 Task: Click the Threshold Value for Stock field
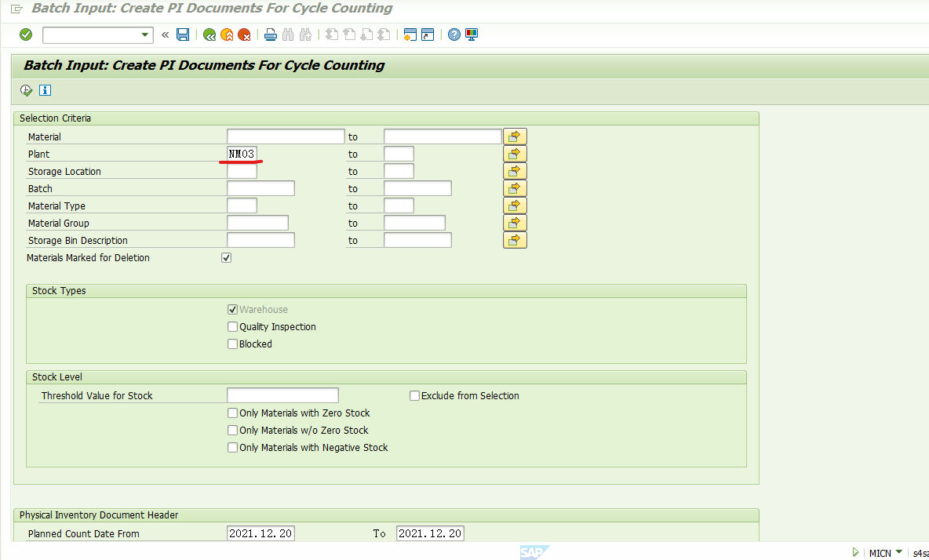point(282,395)
